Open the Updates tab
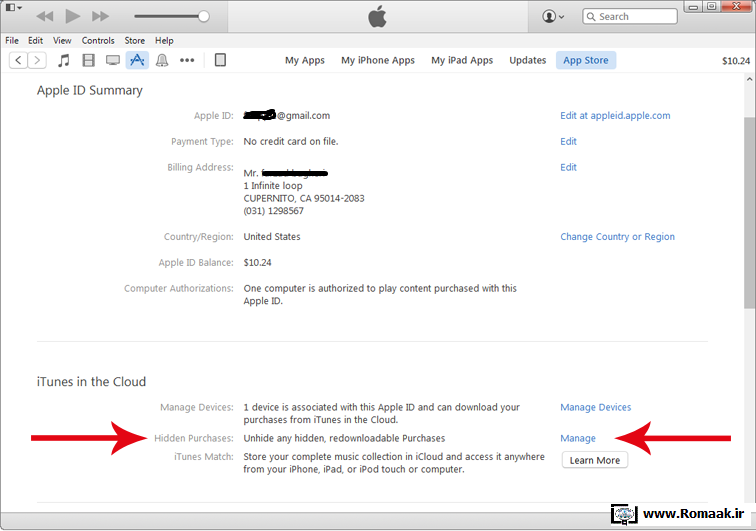Image resolution: width=756 pixels, height=531 pixels. coord(528,60)
